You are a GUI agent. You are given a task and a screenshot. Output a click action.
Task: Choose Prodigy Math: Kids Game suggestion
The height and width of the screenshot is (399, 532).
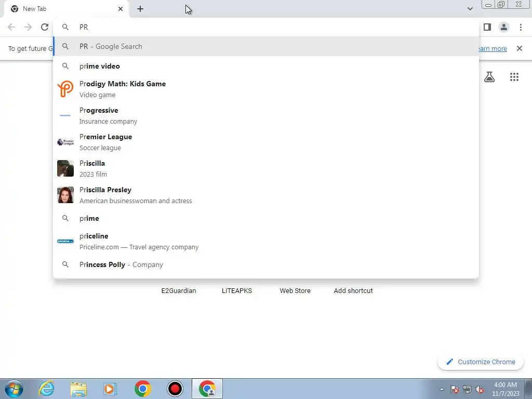point(266,89)
